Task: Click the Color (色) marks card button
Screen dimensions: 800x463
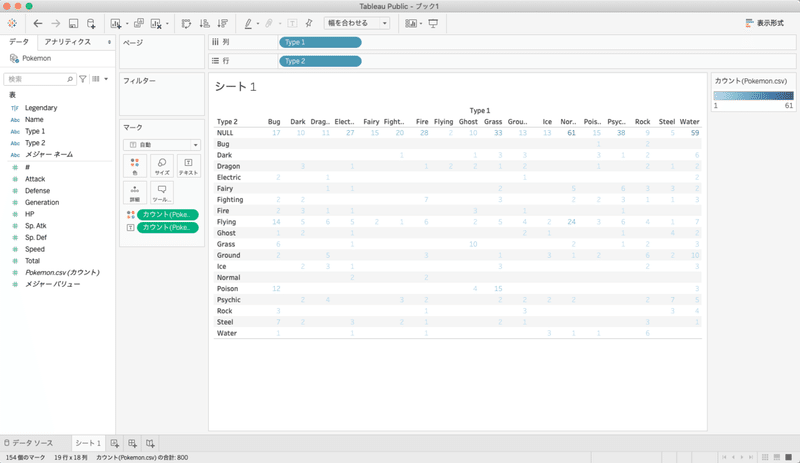Action: (x=135, y=166)
